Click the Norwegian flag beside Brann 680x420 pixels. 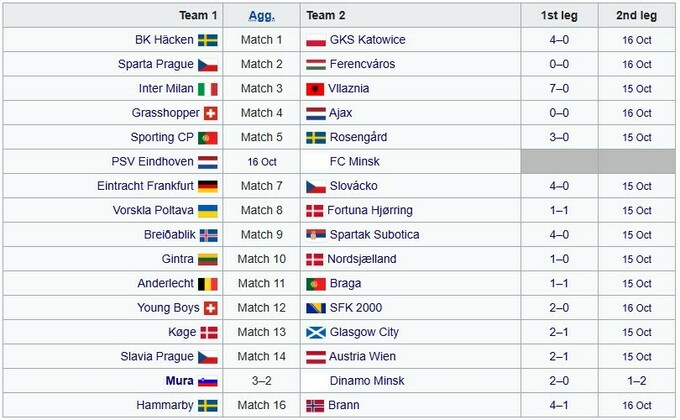pyautogui.click(x=315, y=405)
